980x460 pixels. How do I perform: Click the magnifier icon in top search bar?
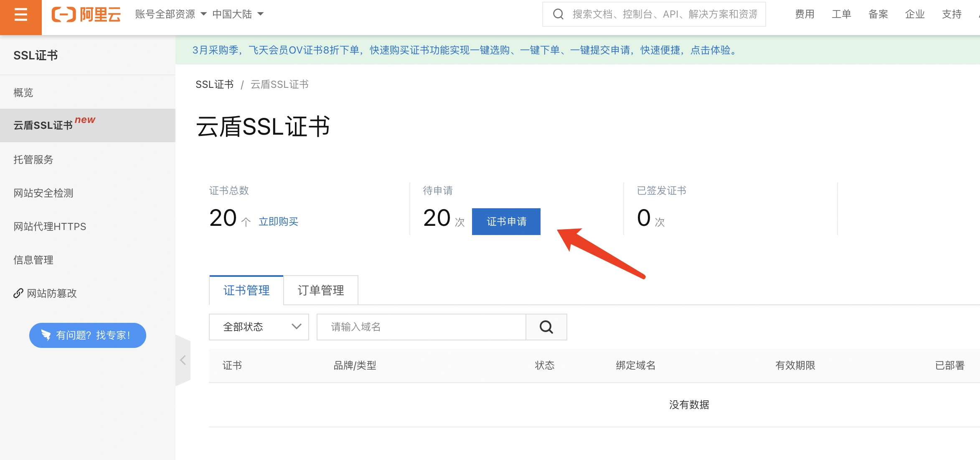point(558,14)
